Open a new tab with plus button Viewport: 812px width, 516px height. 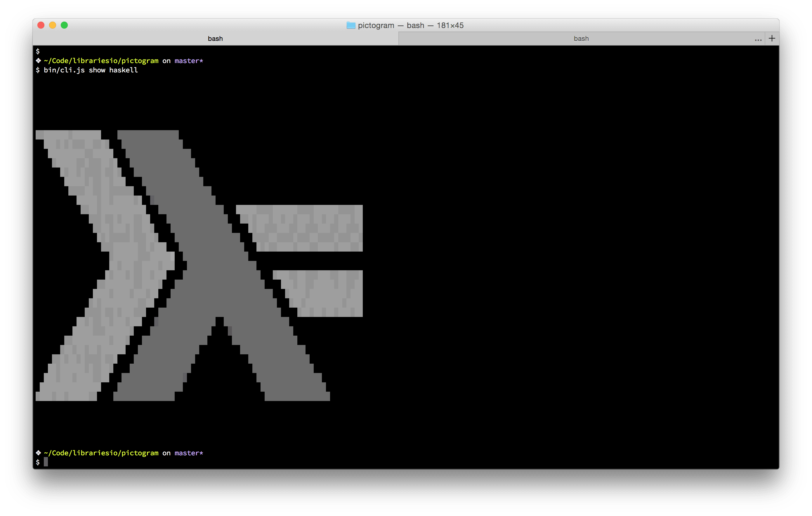(771, 39)
